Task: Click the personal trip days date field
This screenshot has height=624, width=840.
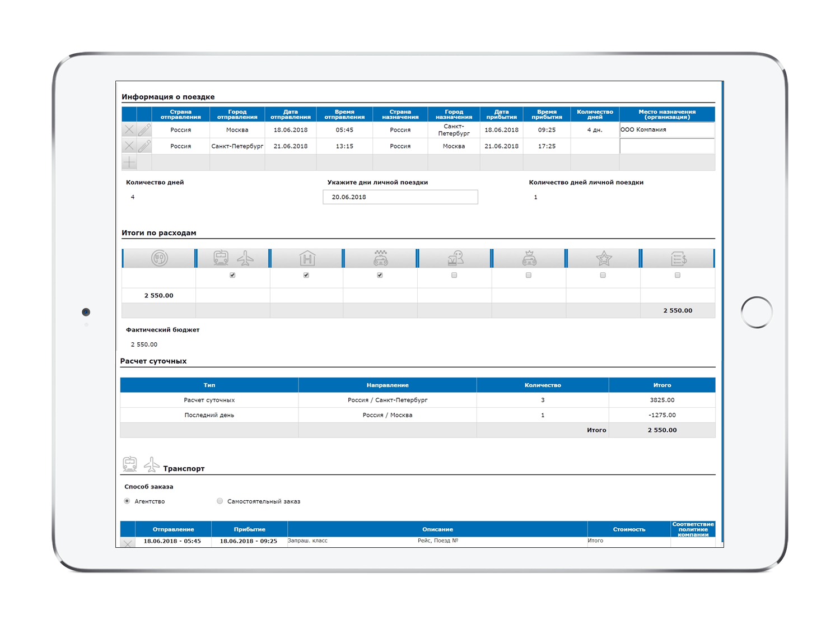Action: (400, 197)
